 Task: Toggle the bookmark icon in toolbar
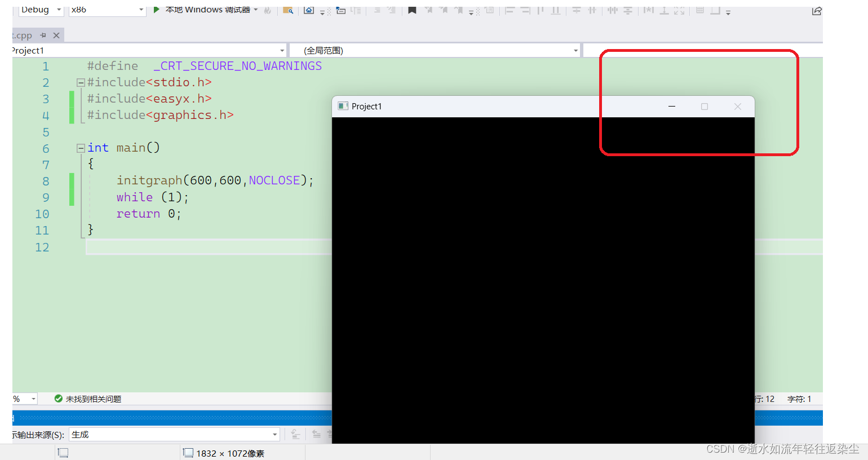tap(412, 10)
